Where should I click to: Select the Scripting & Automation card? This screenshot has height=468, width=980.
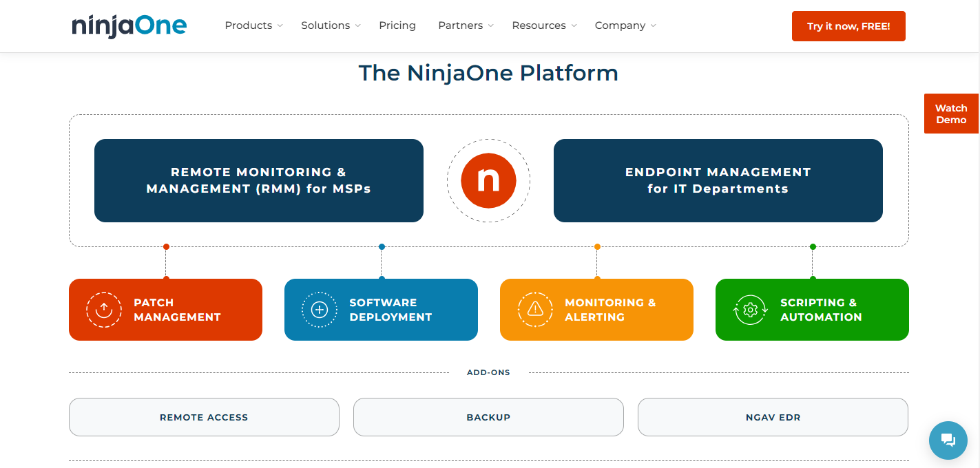[x=812, y=310]
